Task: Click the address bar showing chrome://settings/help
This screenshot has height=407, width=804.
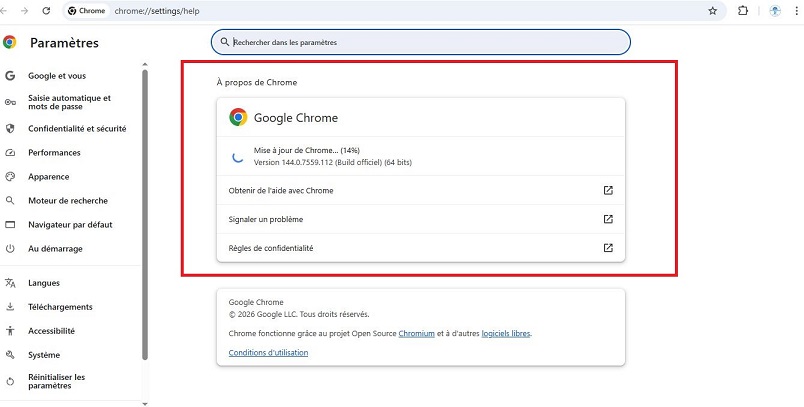Action: [395, 11]
